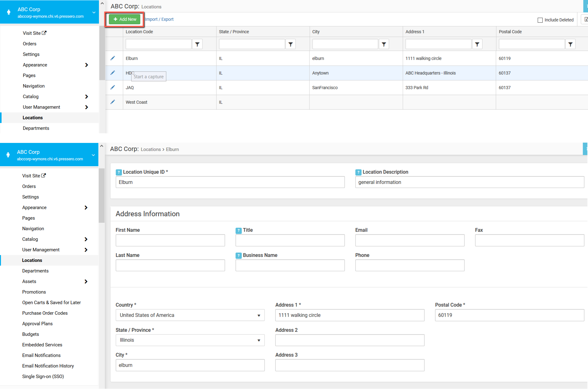Show the help tip next to Business Name
This screenshot has width=588, height=389.
point(238,256)
